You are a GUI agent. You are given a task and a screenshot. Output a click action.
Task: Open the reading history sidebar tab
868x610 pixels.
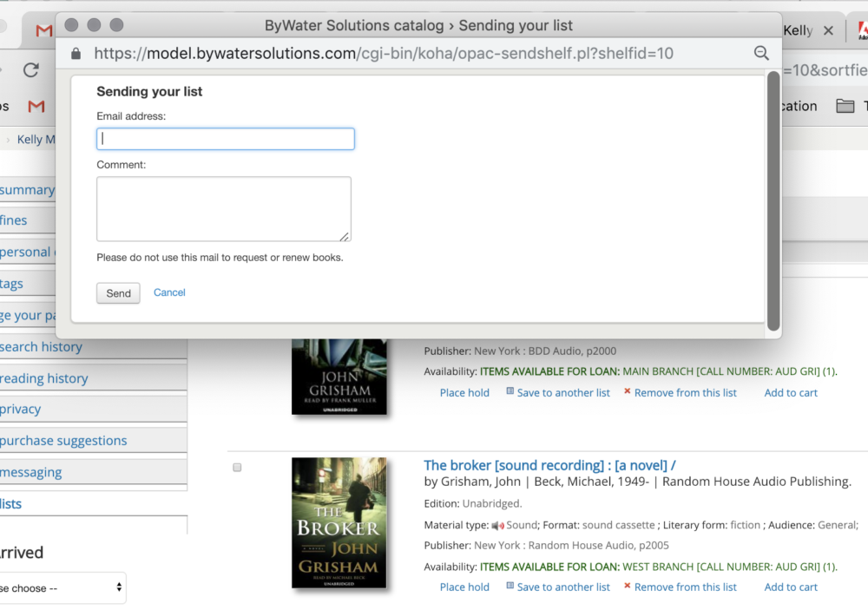pyautogui.click(x=93, y=378)
